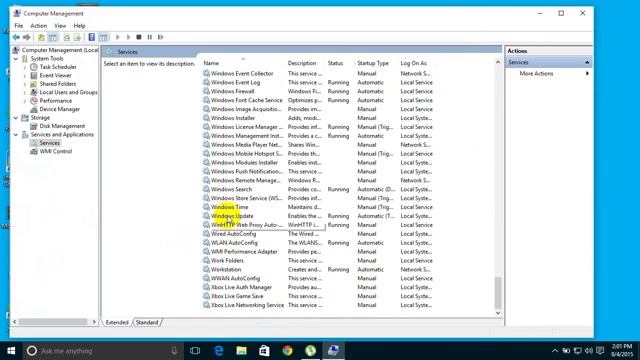Viewport: 640px width, 360px height.
Task: Collapse the System Tools node
Action: (x=16, y=59)
